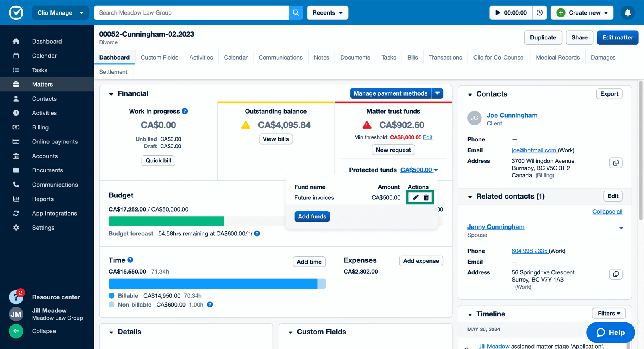Open the Create new dropdown
Screen dimensions: 644x349
(582, 12)
